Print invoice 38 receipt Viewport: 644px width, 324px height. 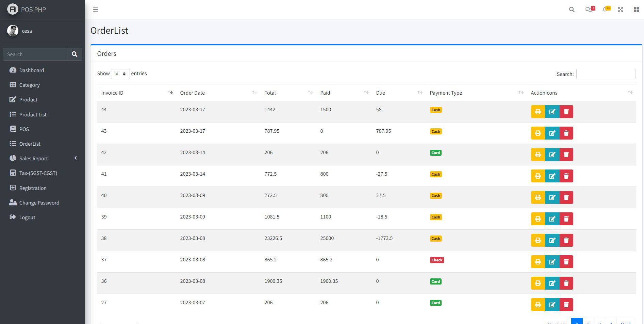coord(538,240)
